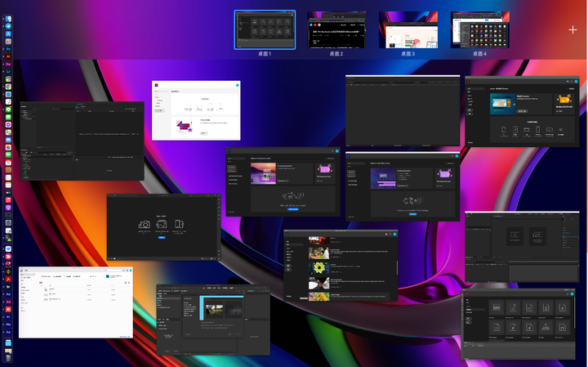This screenshot has width=588, height=367.
Task: Switch to 桌面 4 desktop thumbnail
Action: 479,30
